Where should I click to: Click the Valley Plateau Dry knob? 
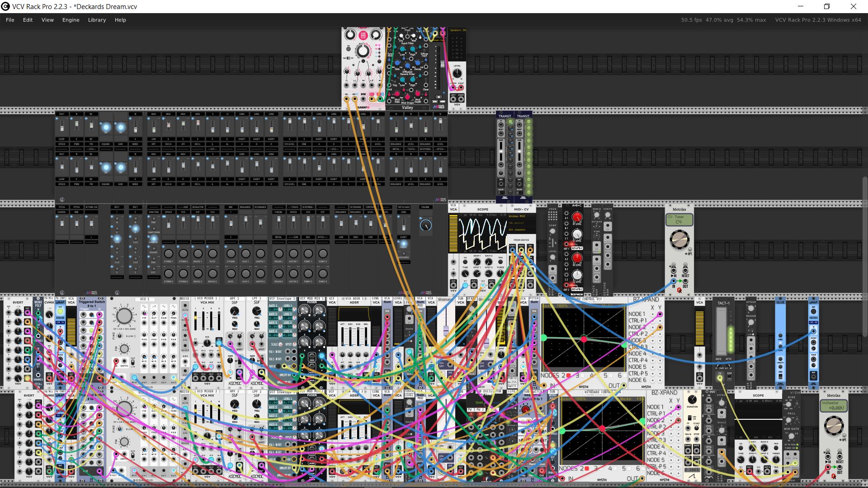pyautogui.click(x=401, y=36)
